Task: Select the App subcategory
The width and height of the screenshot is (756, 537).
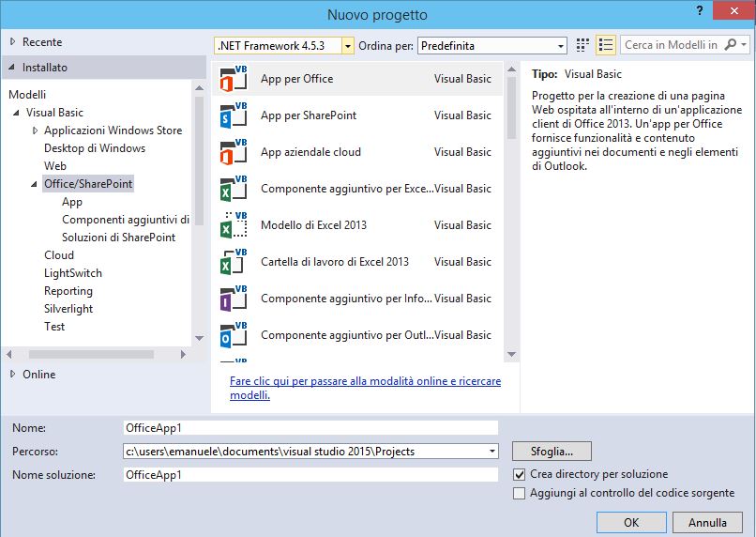Action: [x=72, y=202]
